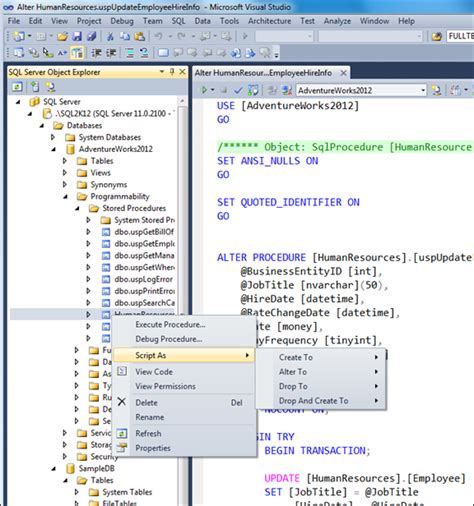Click the Find in Files icon next to FULLTE box
The height and width of the screenshot is (506, 474).
coord(437,36)
